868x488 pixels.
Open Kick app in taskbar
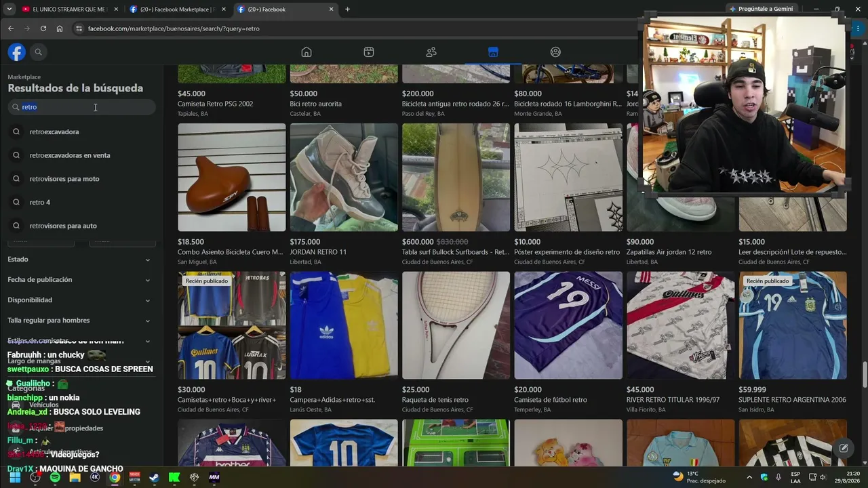point(174,477)
